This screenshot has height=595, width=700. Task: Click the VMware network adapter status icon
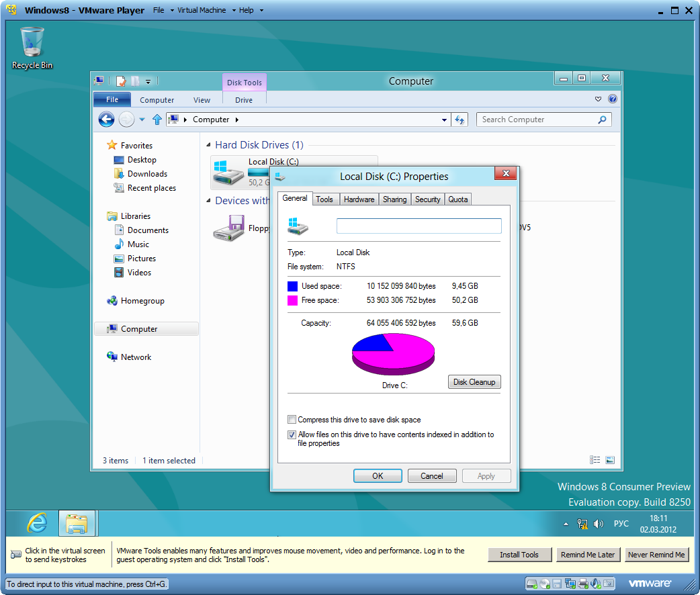[x=570, y=584]
